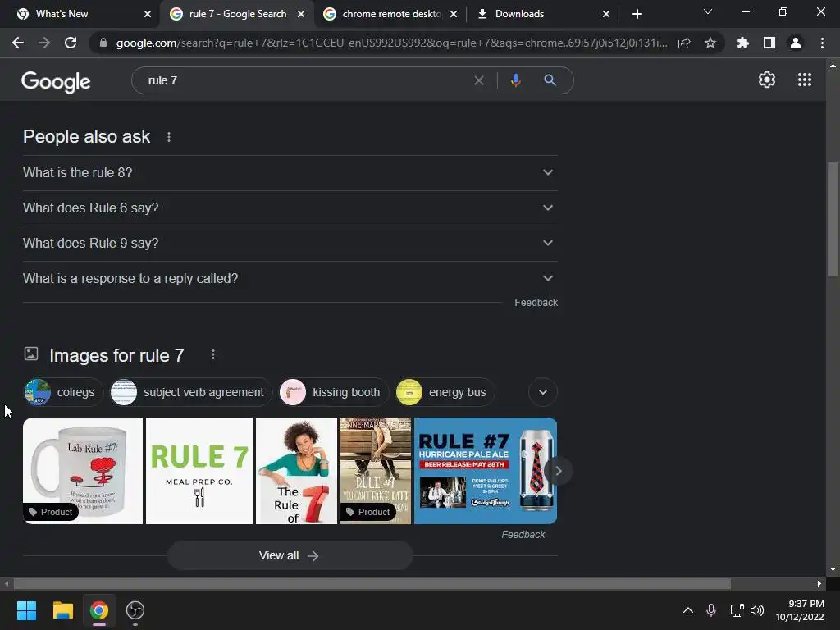Submit search with magnifier icon

click(x=550, y=80)
